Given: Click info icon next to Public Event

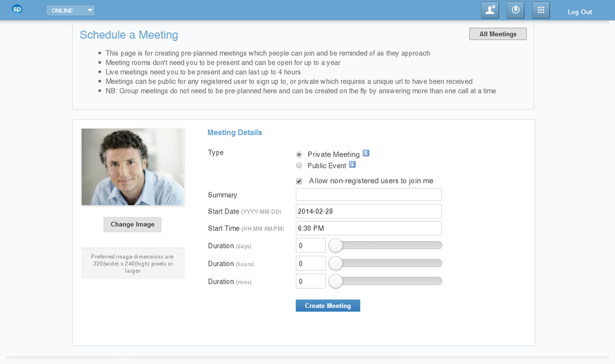Looking at the screenshot, I should pyautogui.click(x=352, y=164).
